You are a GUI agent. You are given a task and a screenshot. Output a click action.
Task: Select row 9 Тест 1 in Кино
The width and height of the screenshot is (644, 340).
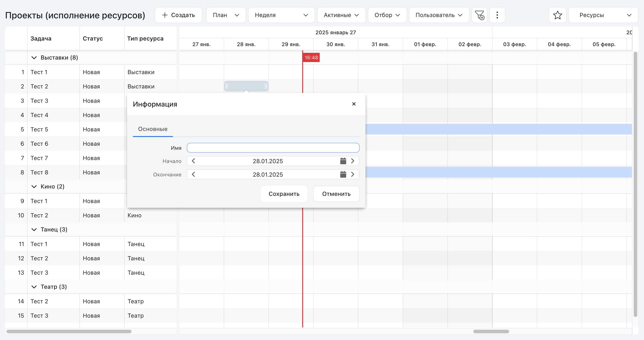click(x=66, y=201)
